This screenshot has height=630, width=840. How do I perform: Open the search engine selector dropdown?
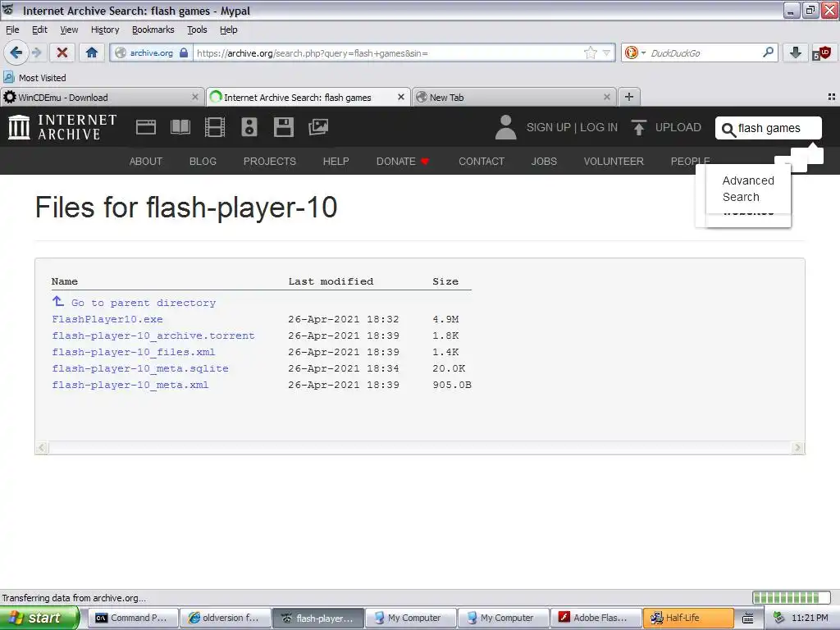coord(636,52)
